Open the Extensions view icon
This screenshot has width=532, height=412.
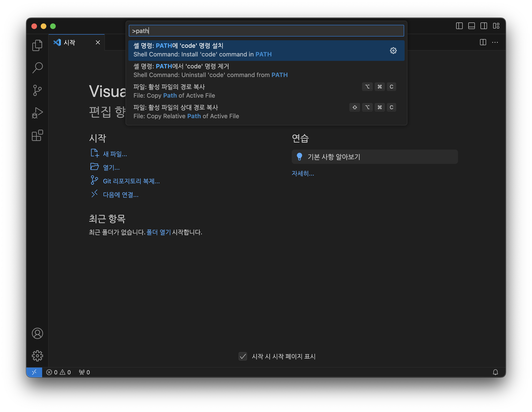(x=37, y=135)
